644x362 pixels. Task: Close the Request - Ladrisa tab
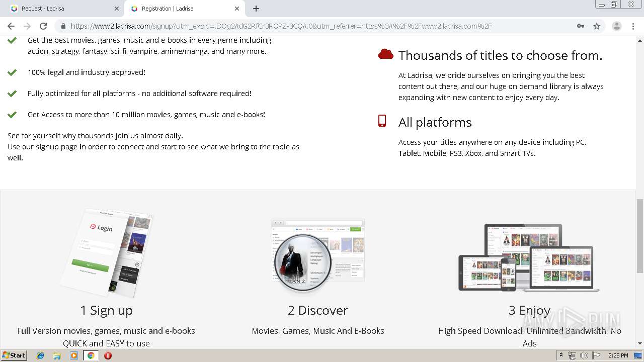click(116, 9)
